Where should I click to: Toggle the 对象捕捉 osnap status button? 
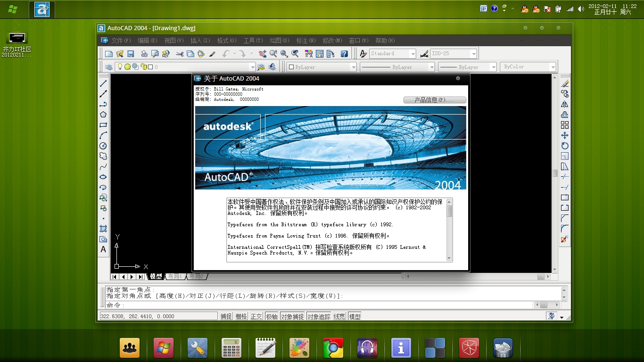(x=292, y=317)
